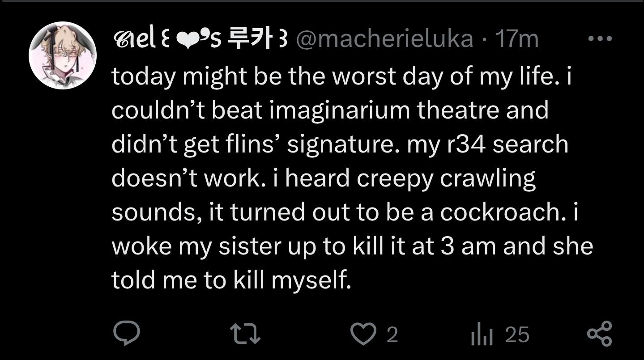Open the view analytics bar chart icon
This screenshot has width=644, height=360.
pyautogui.click(x=482, y=335)
